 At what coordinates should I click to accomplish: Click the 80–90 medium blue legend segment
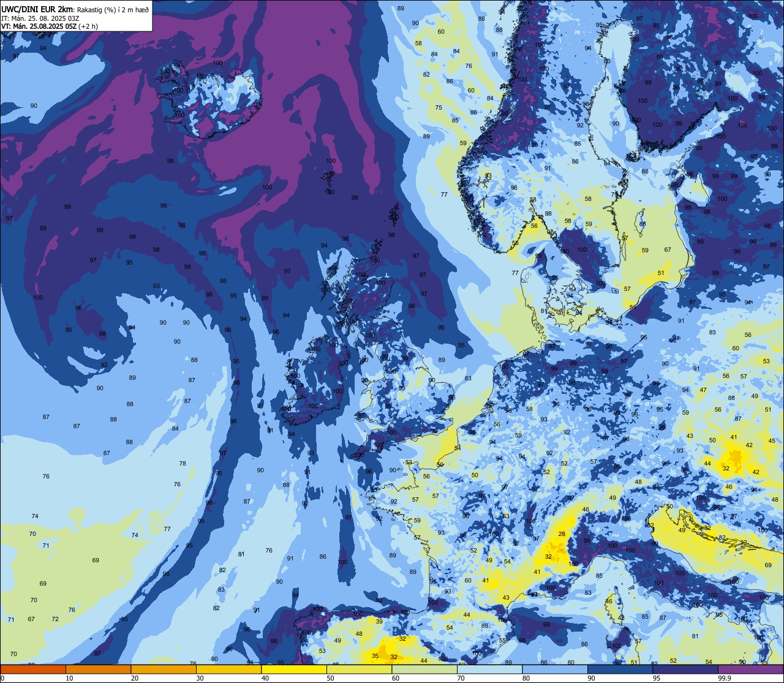(555, 669)
